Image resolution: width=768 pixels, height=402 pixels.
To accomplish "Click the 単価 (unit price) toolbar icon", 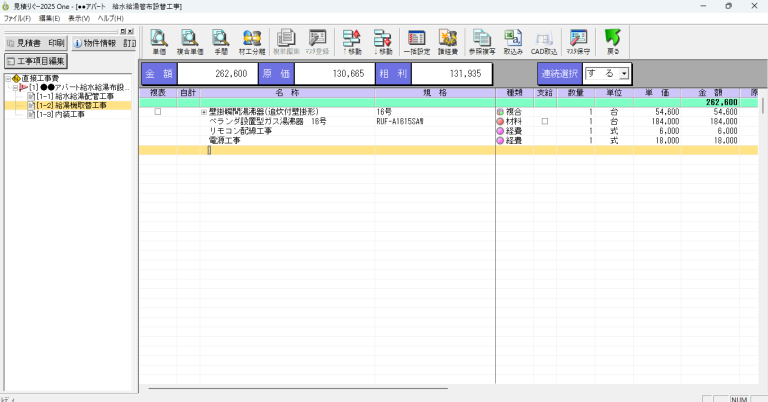I will 158,42.
